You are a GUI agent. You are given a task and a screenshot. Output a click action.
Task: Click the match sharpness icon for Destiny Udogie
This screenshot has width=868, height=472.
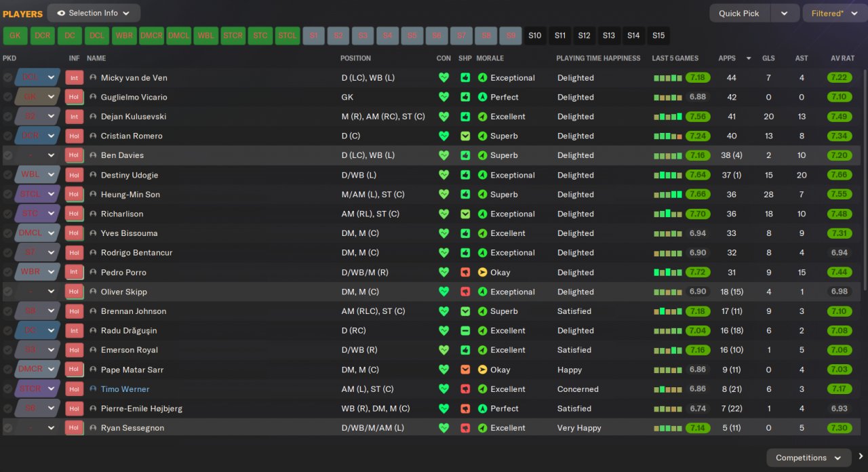[x=465, y=175]
